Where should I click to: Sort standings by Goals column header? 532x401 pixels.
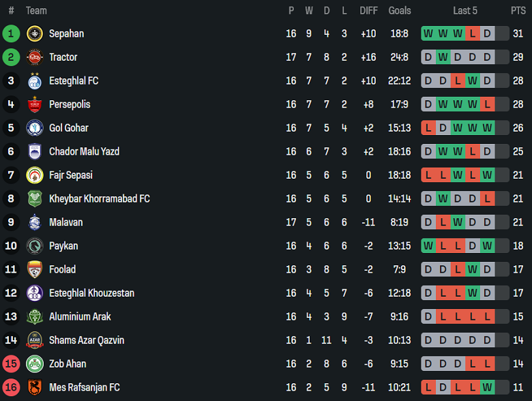coord(400,10)
